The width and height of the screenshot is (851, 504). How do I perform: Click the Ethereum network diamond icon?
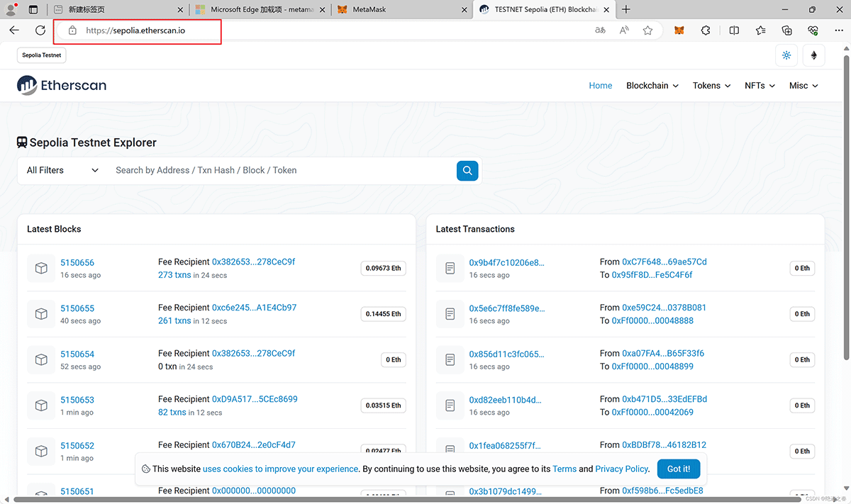click(x=813, y=55)
